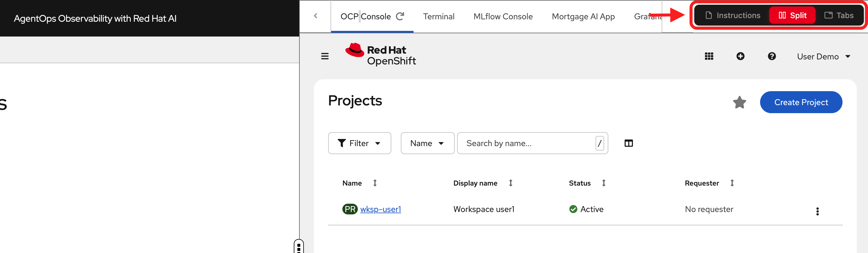The width and height of the screenshot is (868, 253).
Task: Open the wksp-user1 project link
Action: tap(380, 209)
